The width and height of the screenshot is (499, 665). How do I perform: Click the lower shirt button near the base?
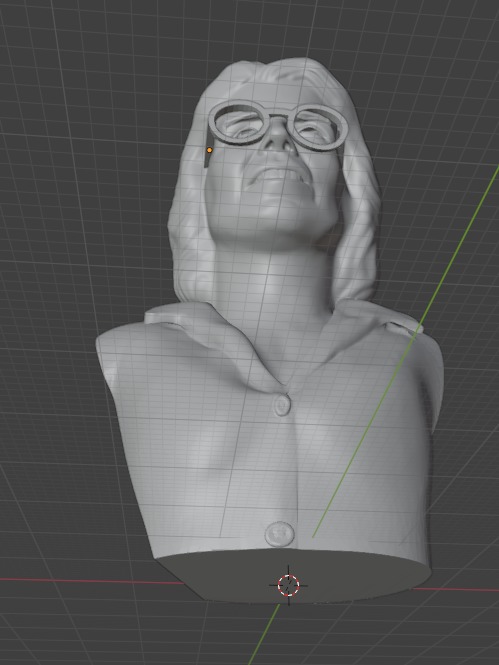(280, 534)
